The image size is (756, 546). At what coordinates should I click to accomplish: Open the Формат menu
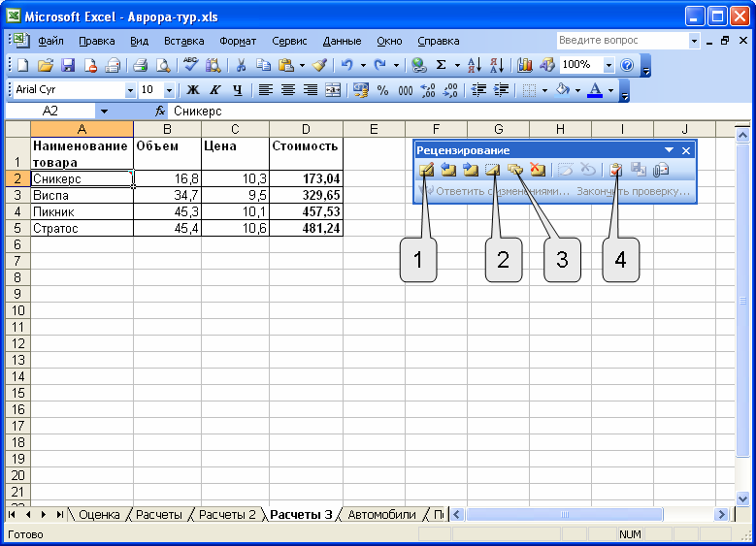click(238, 41)
